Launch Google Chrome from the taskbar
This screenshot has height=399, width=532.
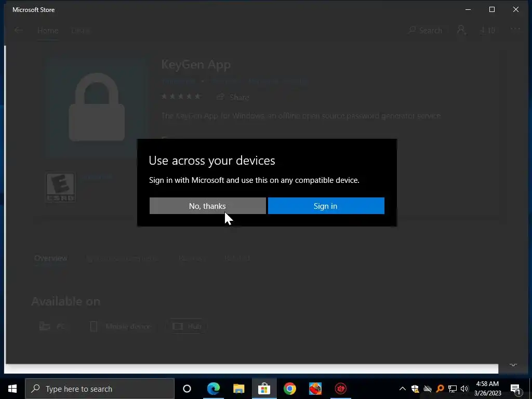pyautogui.click(x=290, y=389)
